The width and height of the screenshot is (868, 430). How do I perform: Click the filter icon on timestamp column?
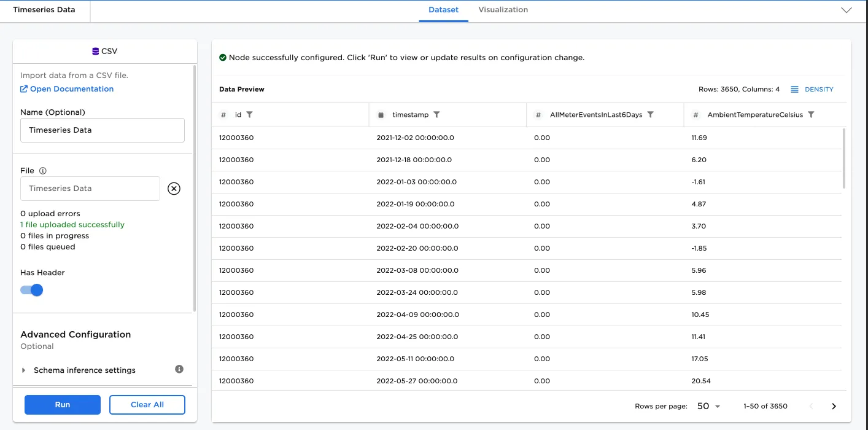[436, 115]
